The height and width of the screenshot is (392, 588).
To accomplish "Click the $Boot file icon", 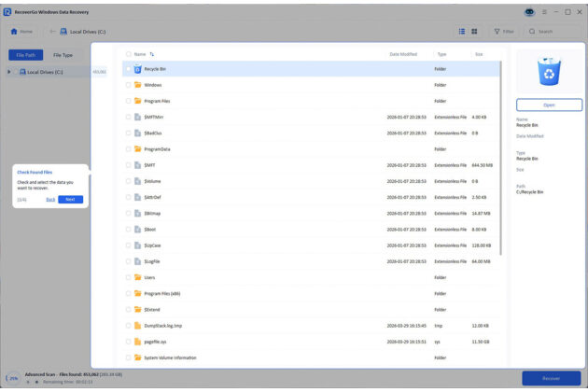I will (x=137, y=230).
